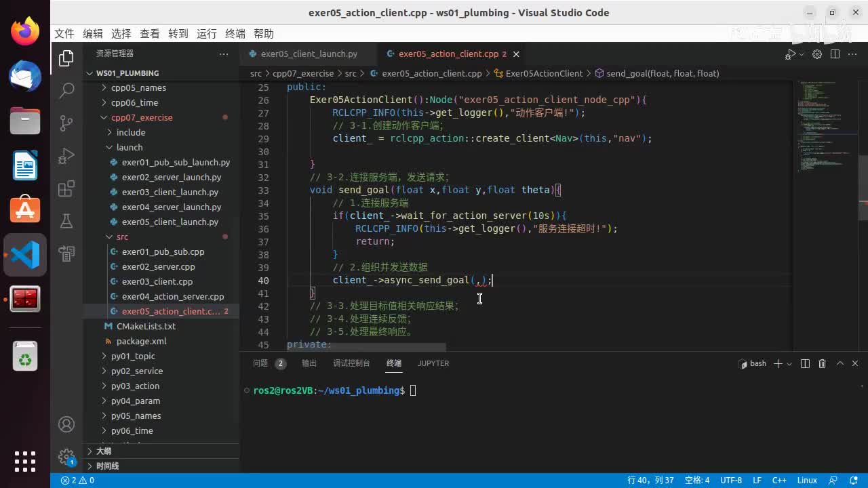Split the editor to the right
Image resolution: width=868 pixels, height=488 pixels.
coord(835,54)
